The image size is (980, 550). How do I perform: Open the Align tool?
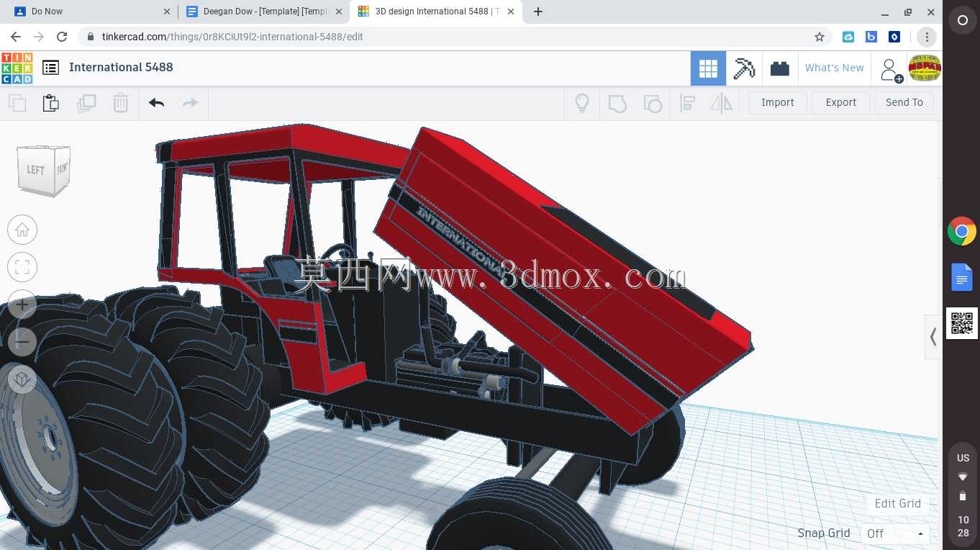click(x=687, y=103)
